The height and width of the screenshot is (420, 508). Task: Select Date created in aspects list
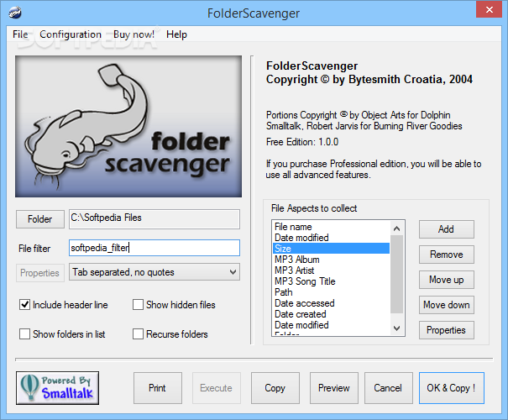point(331,314)
